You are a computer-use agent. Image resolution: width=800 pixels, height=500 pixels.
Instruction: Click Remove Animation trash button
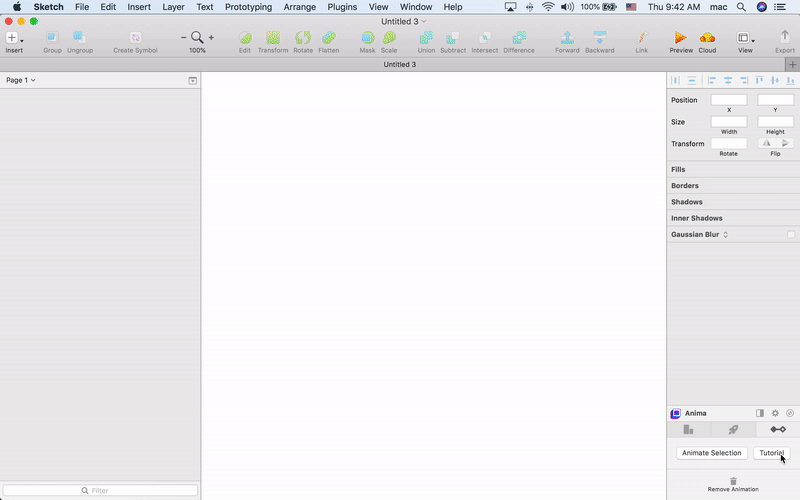point(733,485)
